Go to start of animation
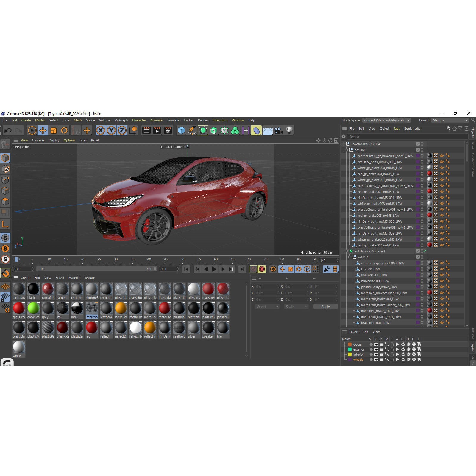The width and height of the screenshot is (476, 476). [186, 269]
